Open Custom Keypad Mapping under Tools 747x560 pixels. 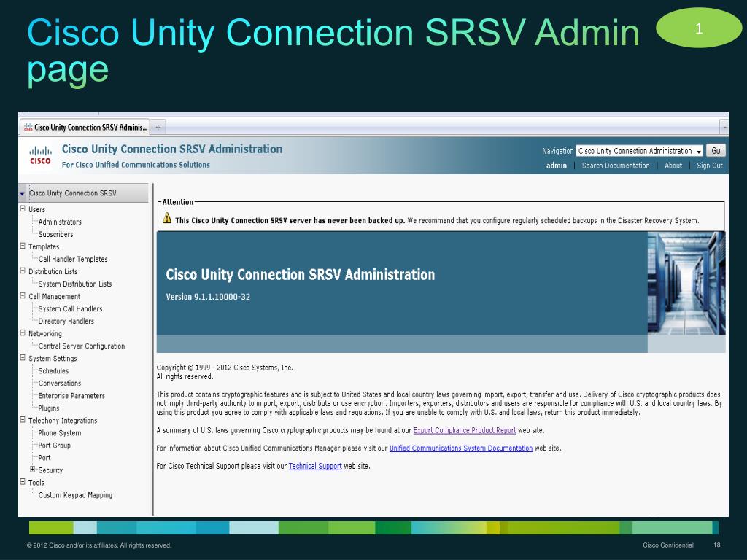(x=75, y=495)
